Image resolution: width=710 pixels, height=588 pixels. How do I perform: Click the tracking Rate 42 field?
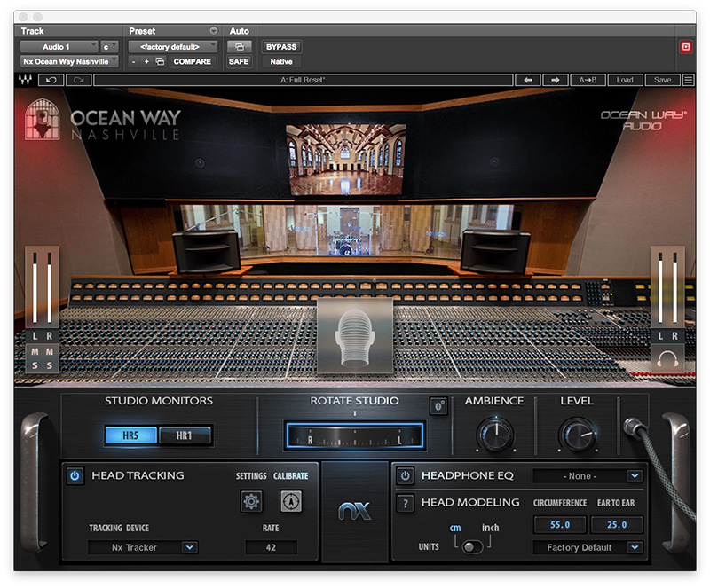271,547
